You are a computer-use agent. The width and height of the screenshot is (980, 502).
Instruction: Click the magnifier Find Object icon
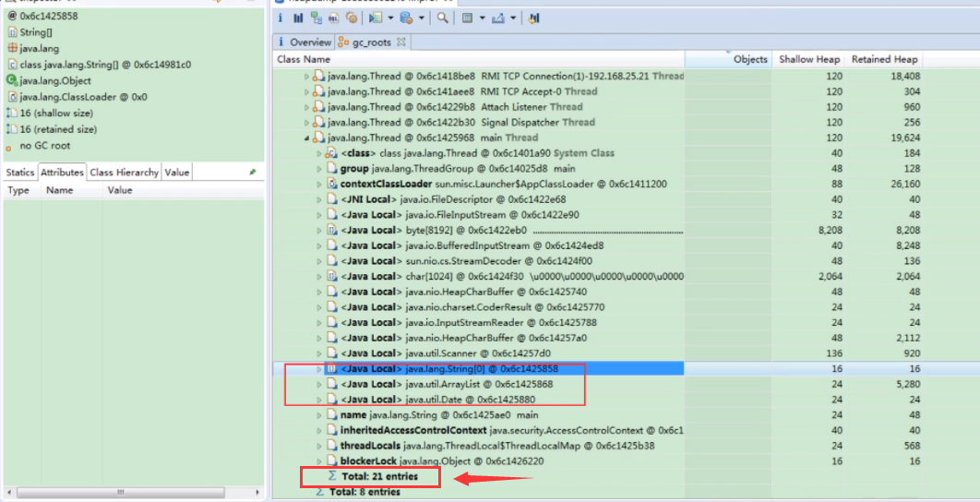(443, 18)
